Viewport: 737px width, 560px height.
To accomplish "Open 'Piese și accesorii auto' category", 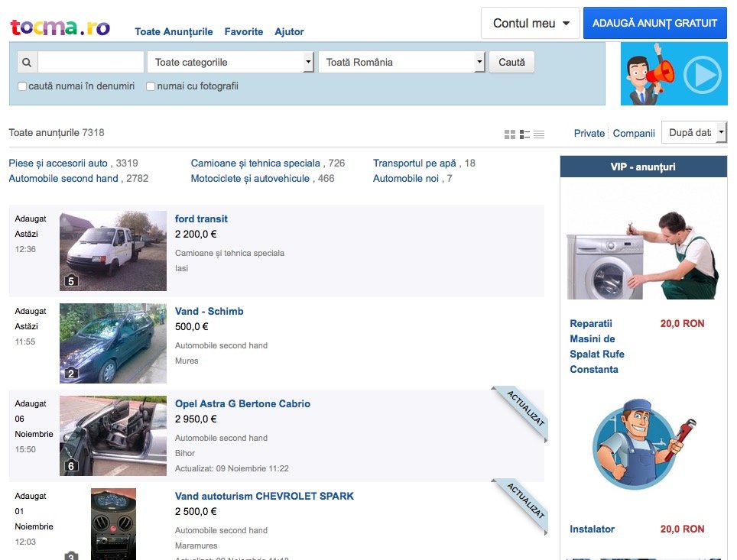I will pos(58,163).
